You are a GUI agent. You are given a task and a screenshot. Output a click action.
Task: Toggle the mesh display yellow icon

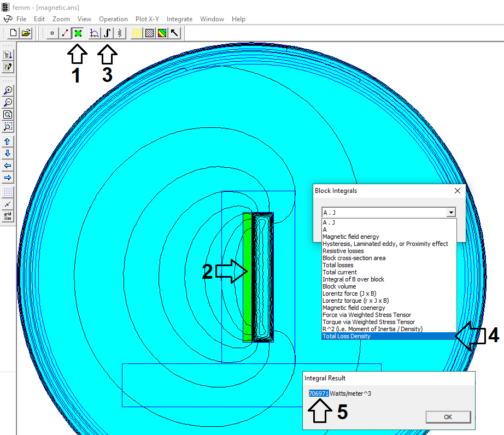137,33
